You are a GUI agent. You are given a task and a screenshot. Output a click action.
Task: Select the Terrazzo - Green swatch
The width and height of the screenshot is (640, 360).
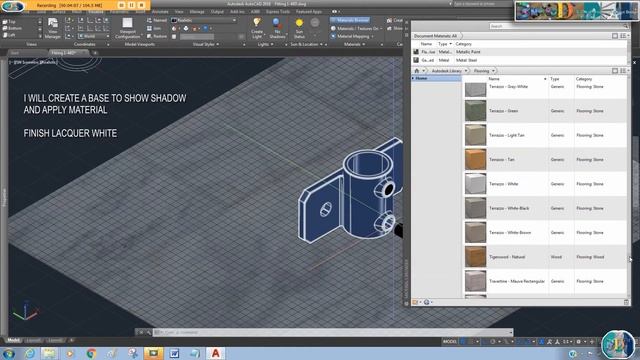click(x=476, y=111)
